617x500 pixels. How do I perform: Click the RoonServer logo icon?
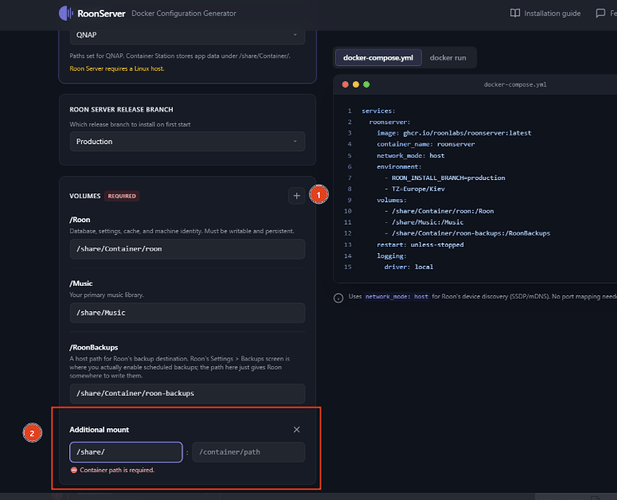point(66,13)
